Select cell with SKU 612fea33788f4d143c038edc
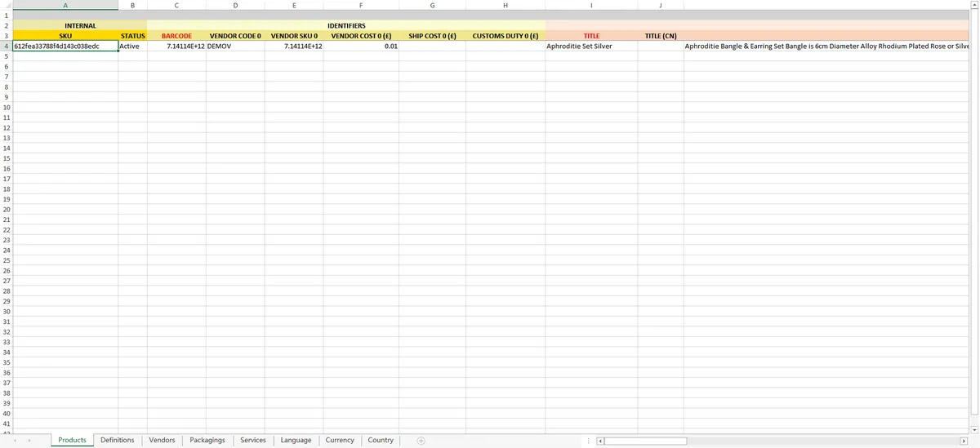The image size is (980, 448). 65,47
